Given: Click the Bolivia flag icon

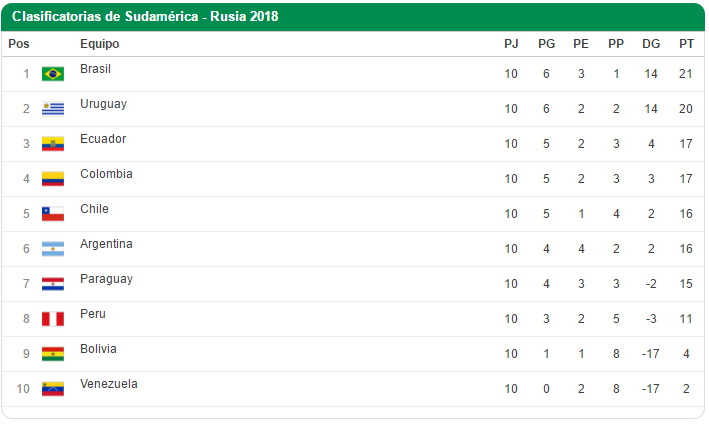Looking at the screenshot, I should (x=53, y=354).
